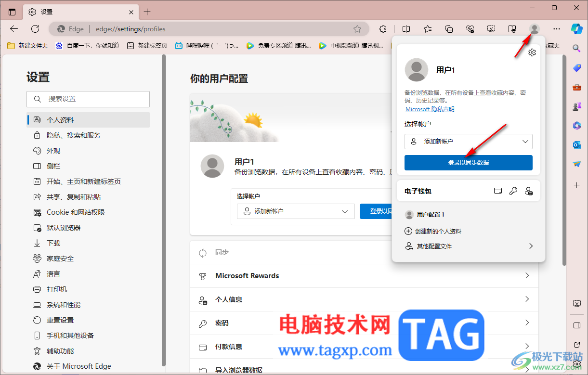
Task: Toggle Split Screen from the toolbar
Action: [x=406, y=29]
